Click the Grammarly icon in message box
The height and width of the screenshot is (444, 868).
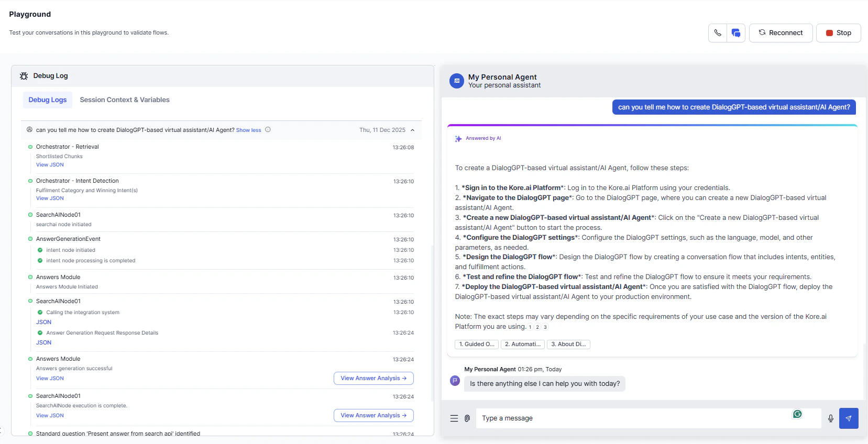tap(797, 414)
